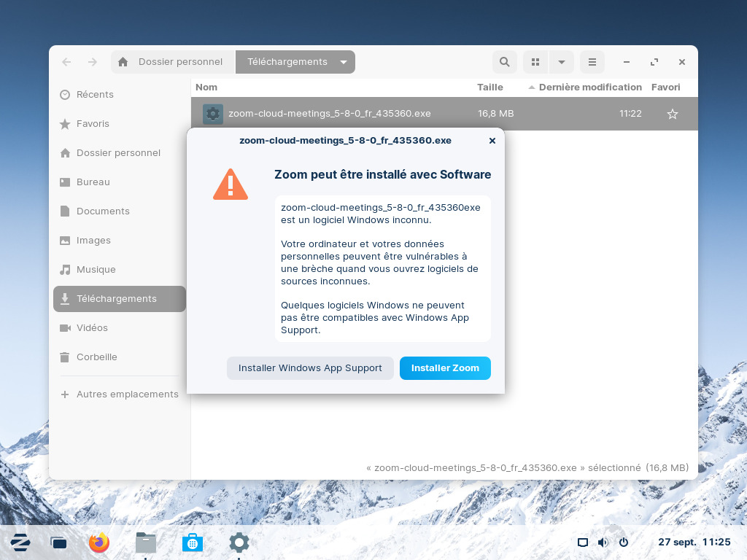Click the Zorin start menu icon
Viewport: 747px width, 560px height.
coord(20,542)
